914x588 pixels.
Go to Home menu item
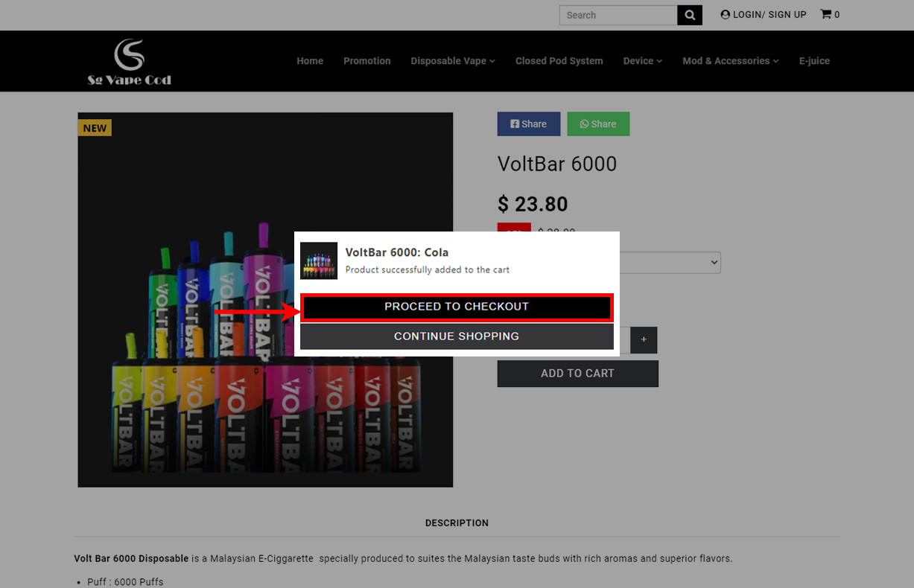click(310, 61)
